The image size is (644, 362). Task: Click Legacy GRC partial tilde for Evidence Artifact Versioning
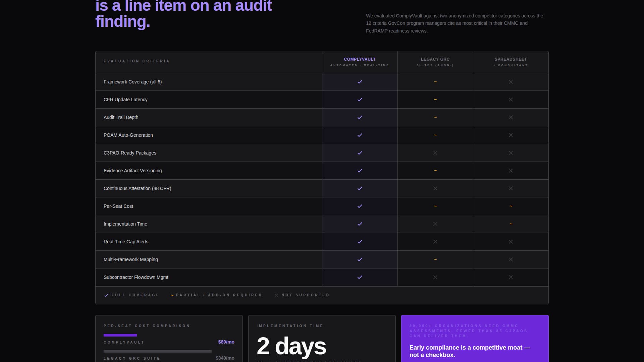pyautogui.click(x=435, y=171)
